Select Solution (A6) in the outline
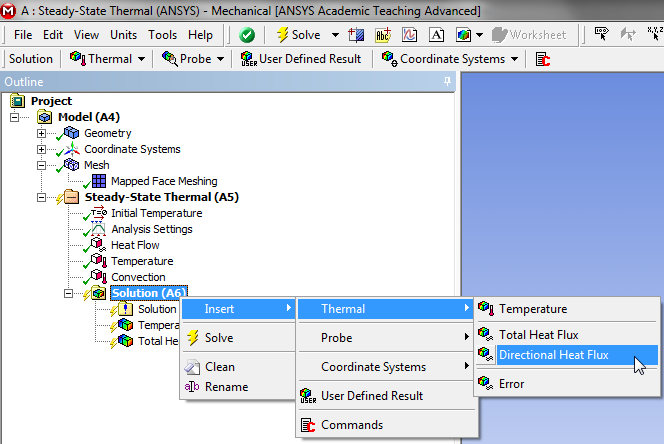This screenshot has height=444, width=664. pos(149,293)
